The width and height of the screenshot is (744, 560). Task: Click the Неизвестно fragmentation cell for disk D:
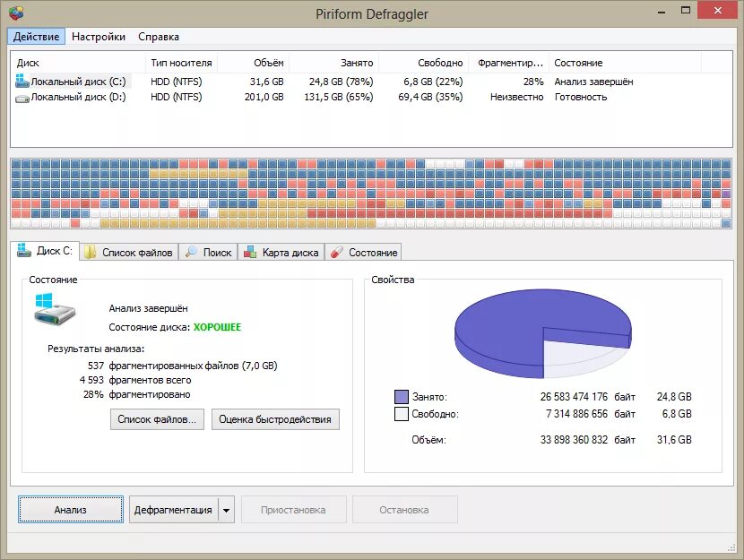[516, 97]
